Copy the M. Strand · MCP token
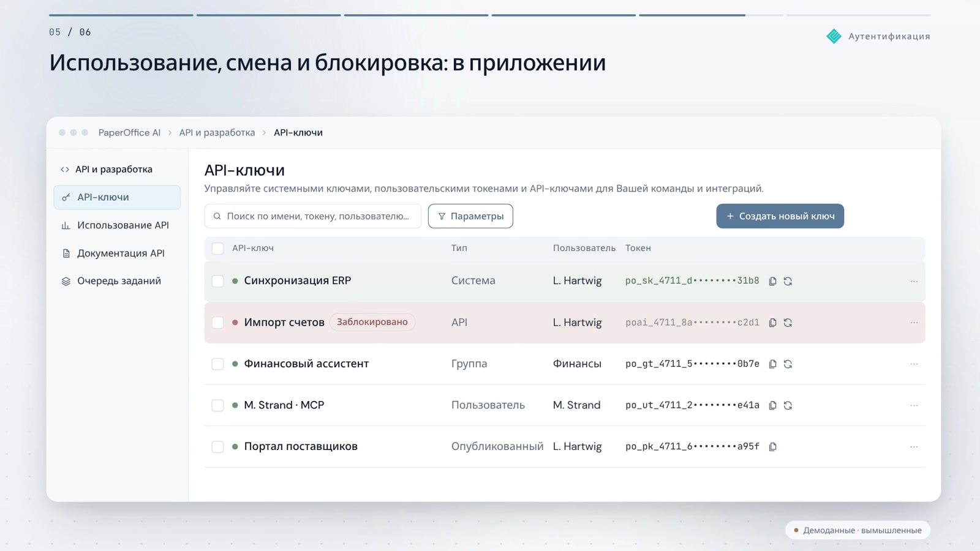 click(x=773, y=405)
